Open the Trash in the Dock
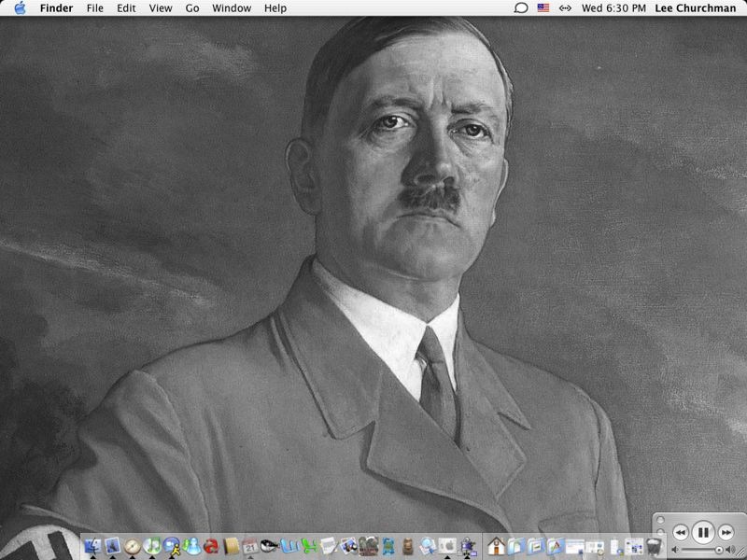Viewport: 747px width, 560px height. click(655, 546)
